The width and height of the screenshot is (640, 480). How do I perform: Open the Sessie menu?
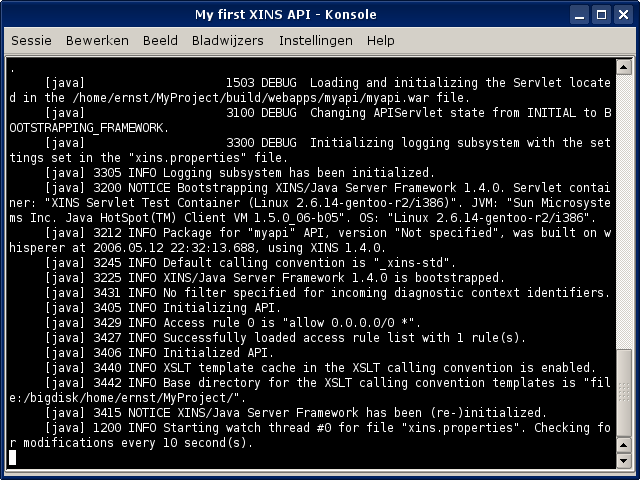point(31,41)
